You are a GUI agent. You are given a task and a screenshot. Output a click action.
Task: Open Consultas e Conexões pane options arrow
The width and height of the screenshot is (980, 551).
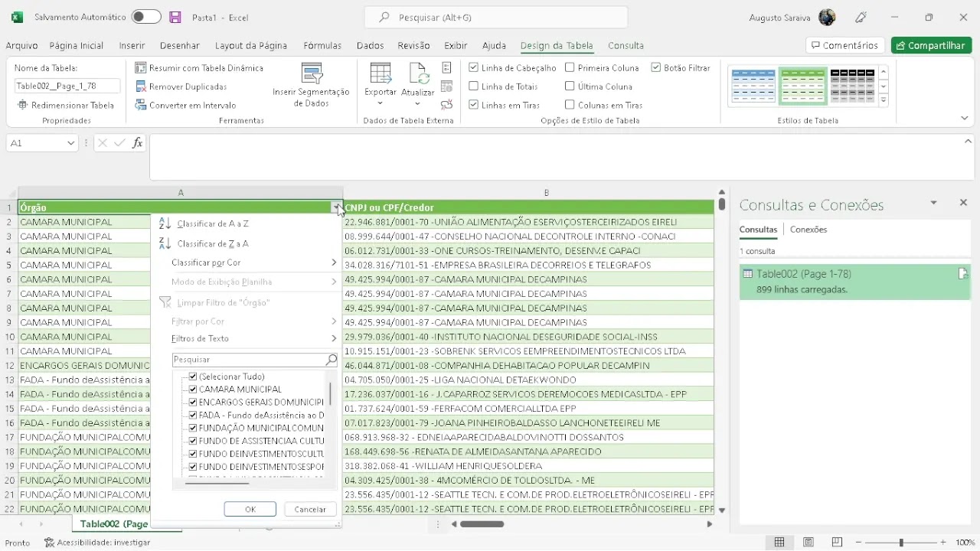(x=933, y=203)
